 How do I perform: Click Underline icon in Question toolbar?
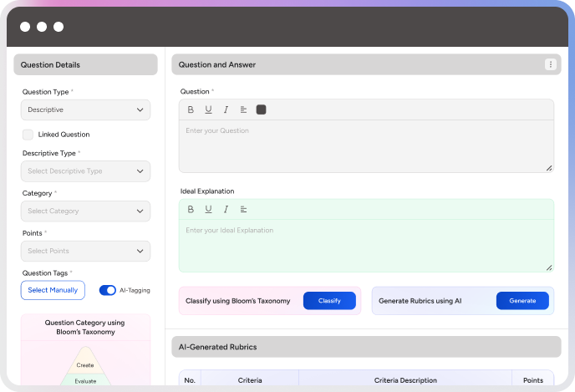point(208,109)
